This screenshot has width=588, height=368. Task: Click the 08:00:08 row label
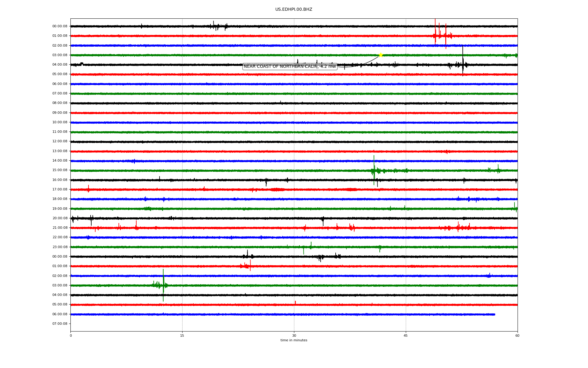[60, 103]
